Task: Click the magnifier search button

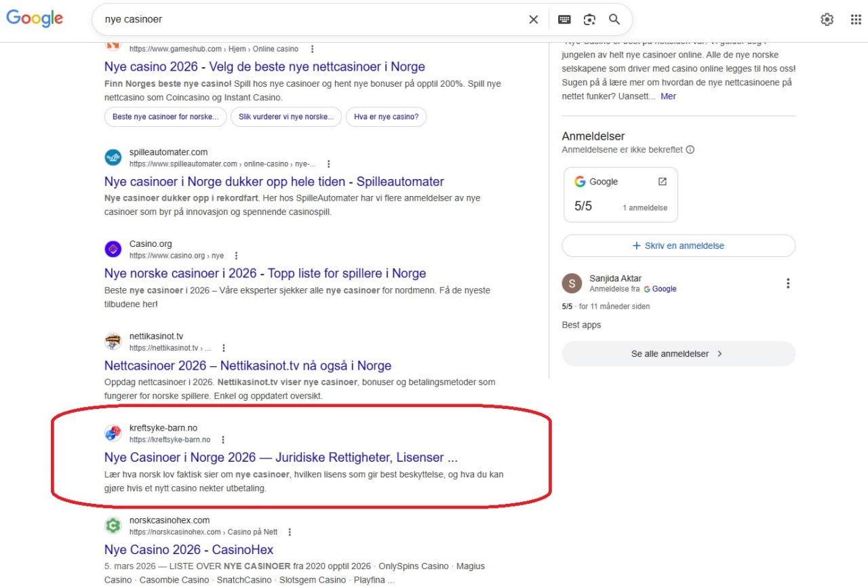Action: tap(614, 20)
